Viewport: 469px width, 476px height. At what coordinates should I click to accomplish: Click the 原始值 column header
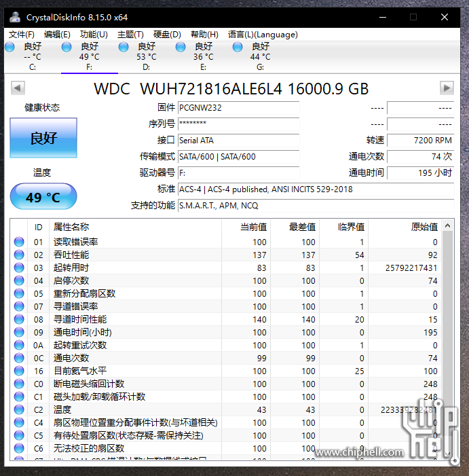click(x=405, y=227)
